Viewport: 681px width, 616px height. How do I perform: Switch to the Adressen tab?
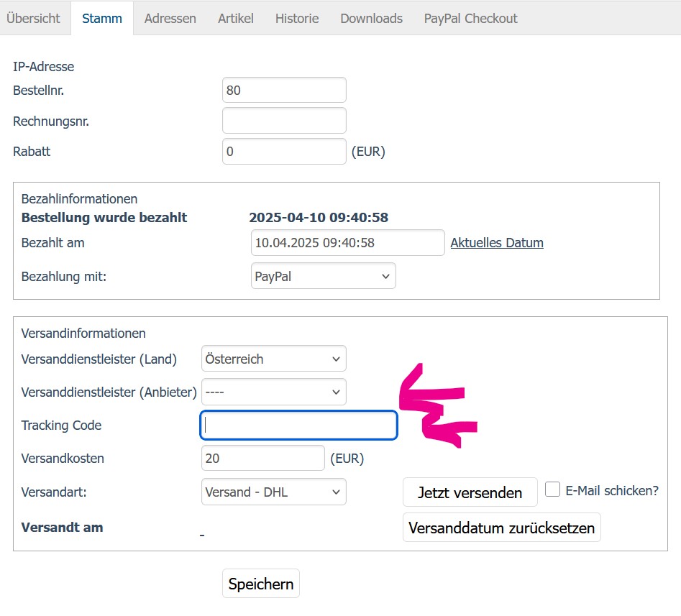coord(170,19)
